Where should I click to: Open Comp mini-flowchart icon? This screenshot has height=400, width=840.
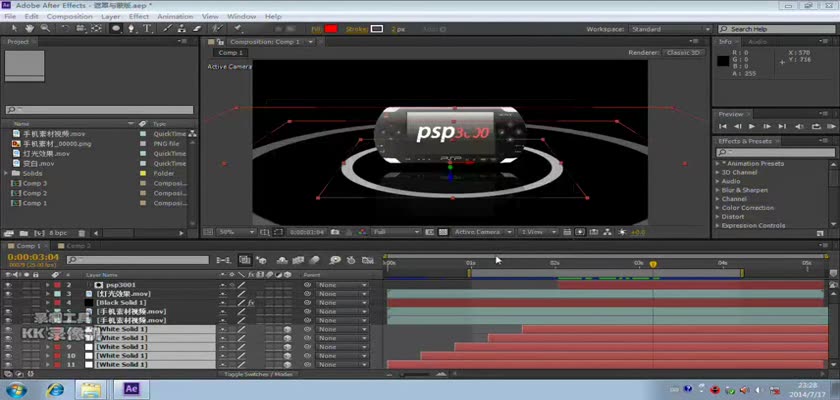(223, 260)
